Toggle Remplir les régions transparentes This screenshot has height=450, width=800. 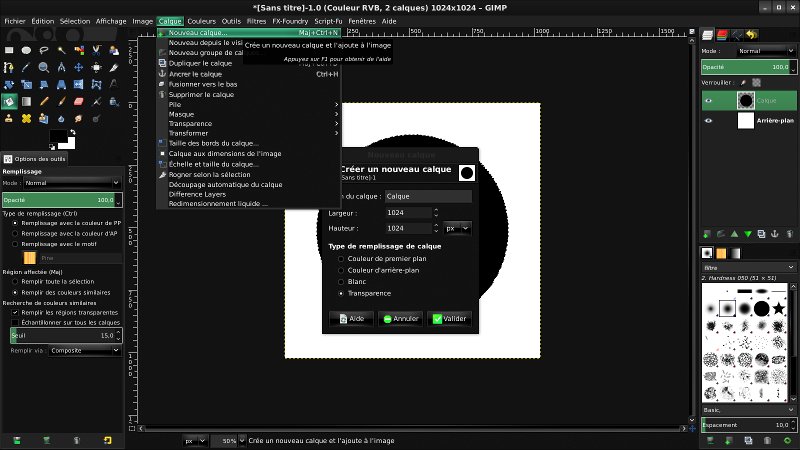tap(65, 312)
